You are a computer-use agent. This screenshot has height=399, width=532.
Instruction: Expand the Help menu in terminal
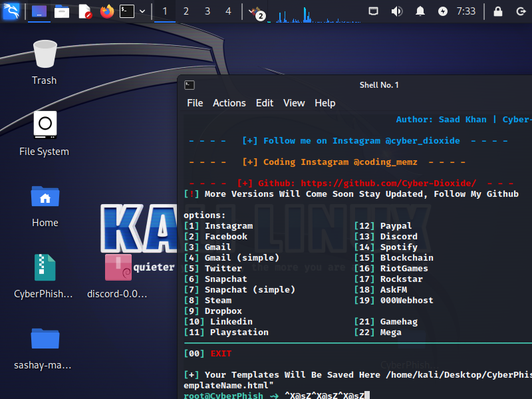(325, 103)
